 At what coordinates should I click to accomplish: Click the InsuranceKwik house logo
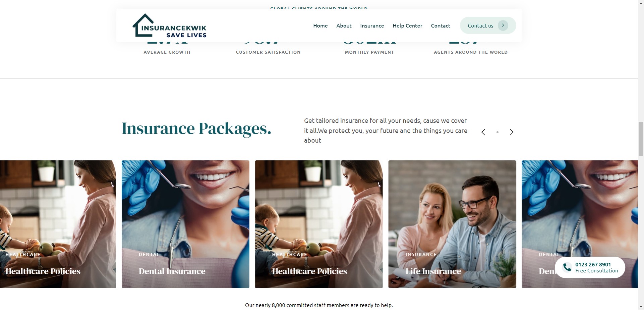pos(169,25)
